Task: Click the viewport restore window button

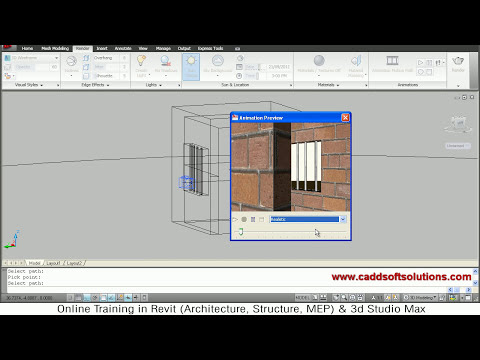Action: click(x=464, y=97)
